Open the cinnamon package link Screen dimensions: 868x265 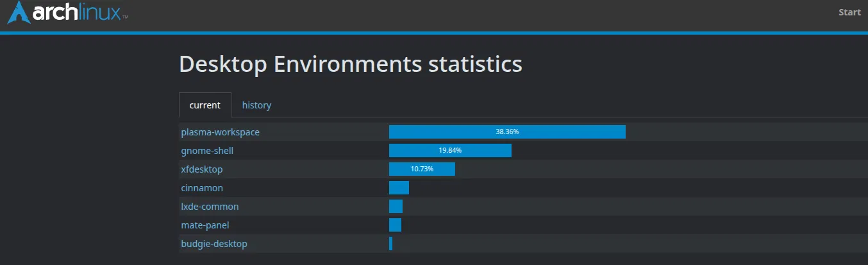point(202,188)
